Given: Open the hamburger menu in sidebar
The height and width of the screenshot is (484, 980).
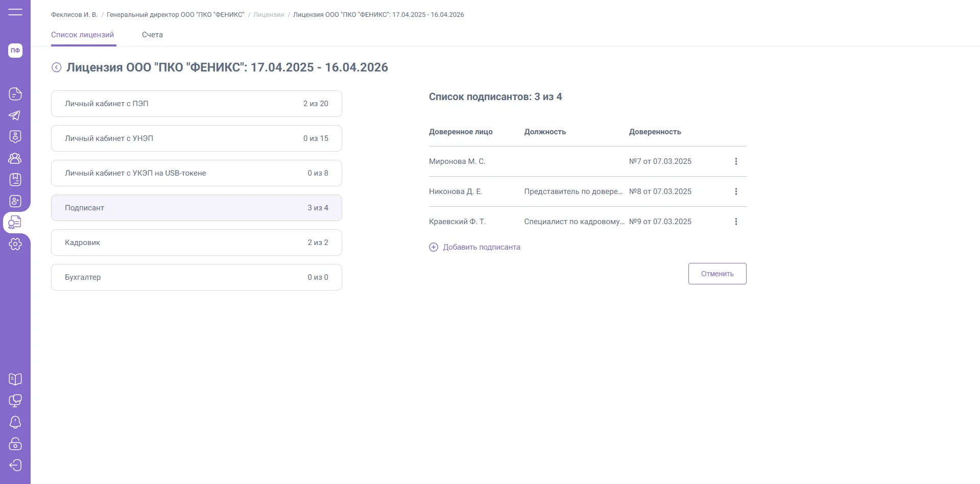Looking at the screenshot, I should (x=15, y=12).
